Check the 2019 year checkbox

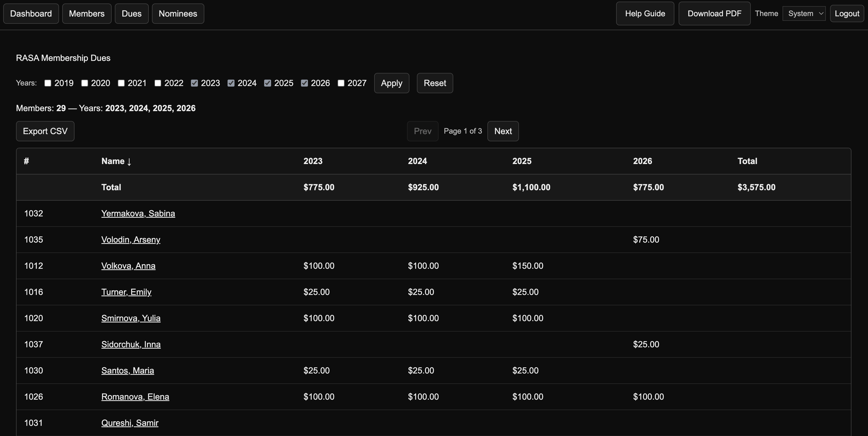(48, 83)
